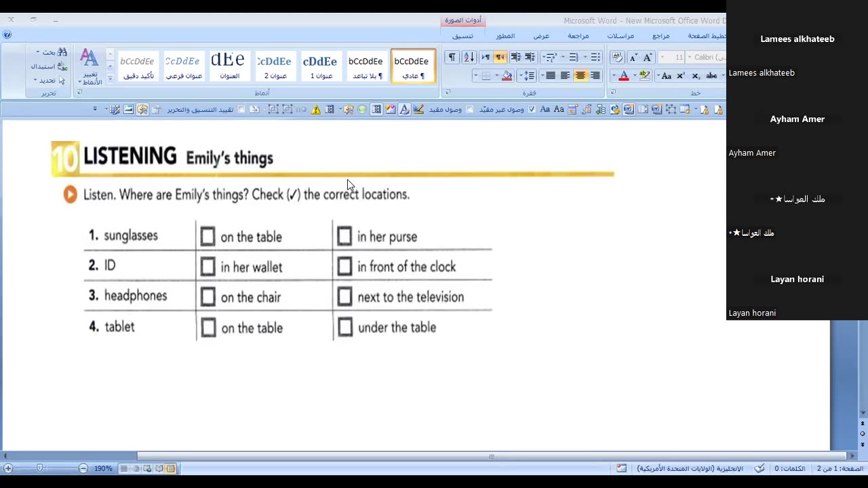Apply the عادي (Normal) style
This screenshot has height=488, width=868.
coord(412,66)
